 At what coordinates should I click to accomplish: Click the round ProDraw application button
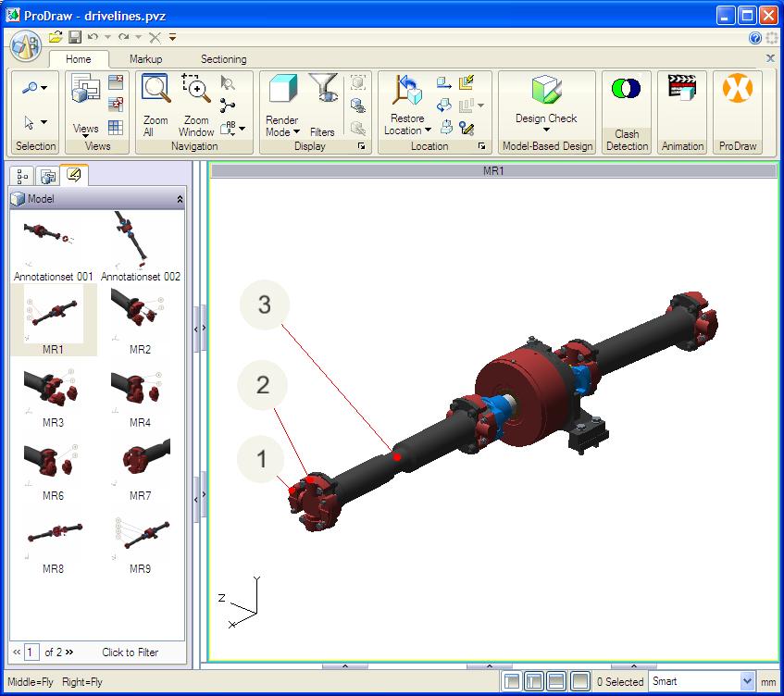coord(25,45)
